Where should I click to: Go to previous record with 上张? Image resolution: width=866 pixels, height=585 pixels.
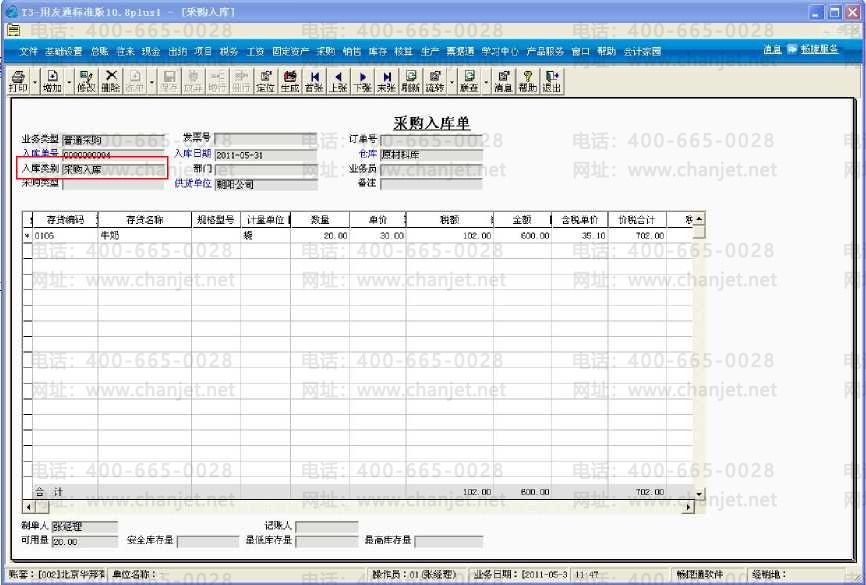[x=338, y=81]
